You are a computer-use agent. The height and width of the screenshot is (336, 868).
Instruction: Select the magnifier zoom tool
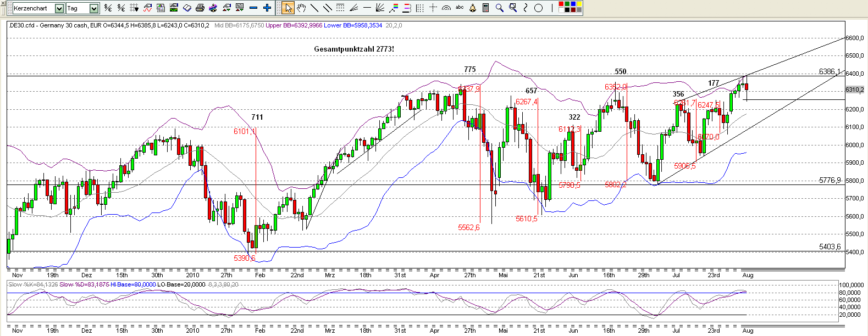click(500, 8)
